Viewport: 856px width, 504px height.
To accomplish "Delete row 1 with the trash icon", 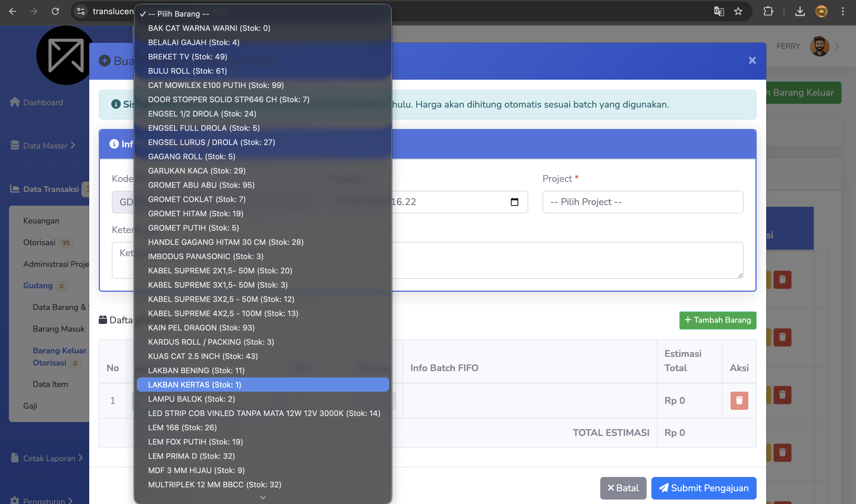I will 739,401.
